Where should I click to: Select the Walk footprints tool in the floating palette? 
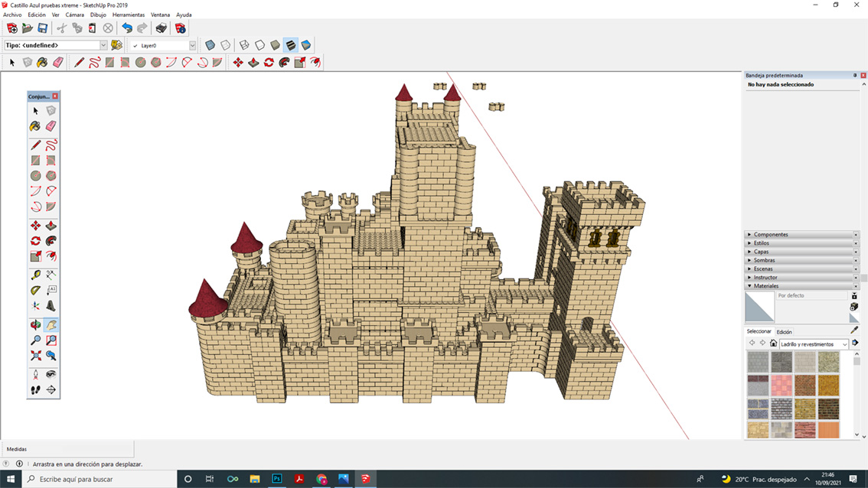point(35,390)
